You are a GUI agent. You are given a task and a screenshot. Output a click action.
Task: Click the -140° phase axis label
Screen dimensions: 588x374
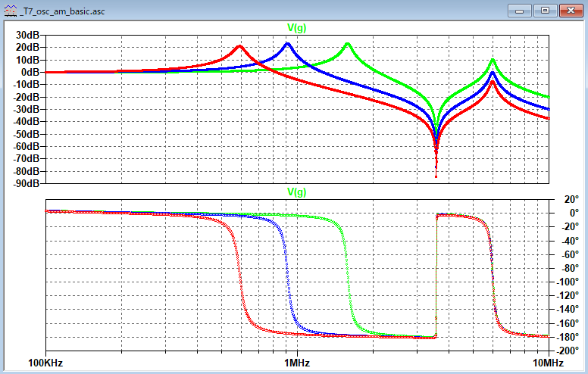click(x=568, y=309)
